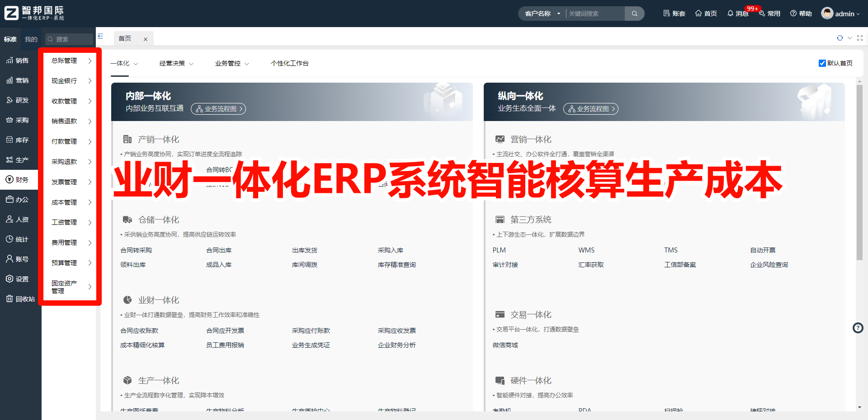868x420 pixels.
Task: Switch to the 标准 menu tab
Action: pos(10,39)
